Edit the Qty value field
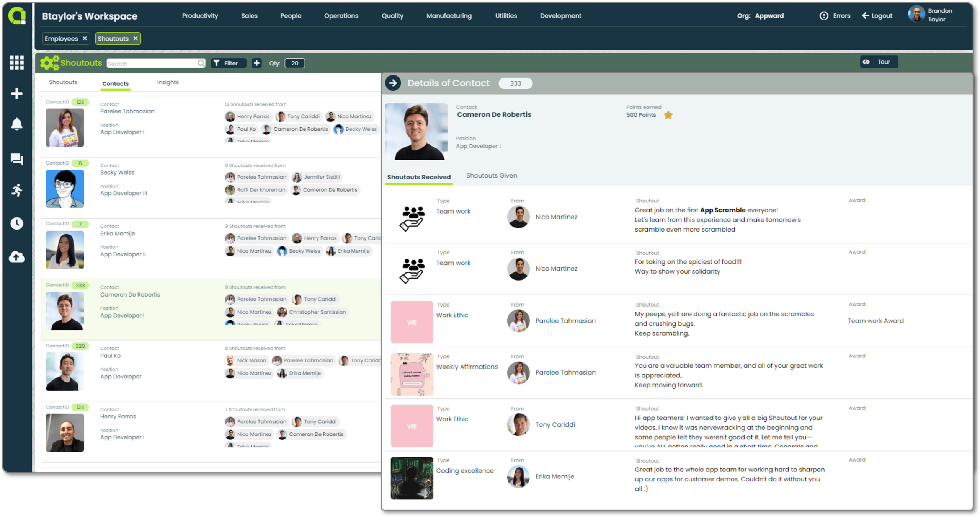The image size is (980, 517). click(294, 63)
